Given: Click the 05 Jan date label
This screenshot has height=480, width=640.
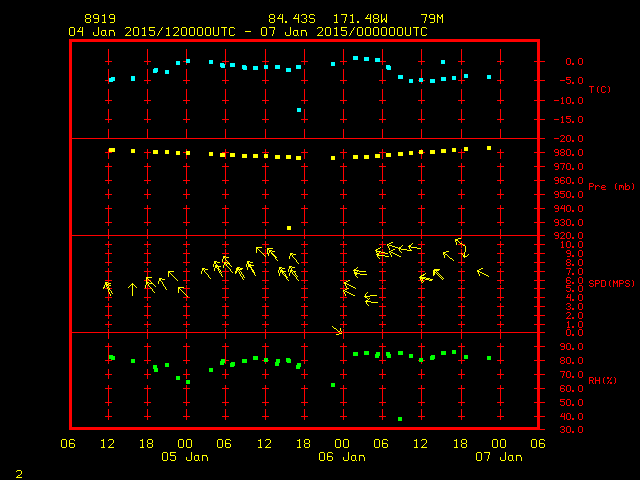Looking at the screenshot, I should pyautogui.click(x=185, y=457).
